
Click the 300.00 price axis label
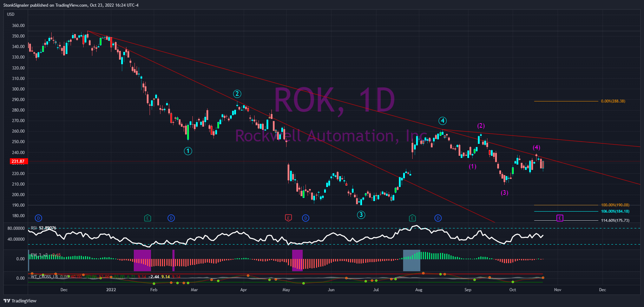click(18, 89)
